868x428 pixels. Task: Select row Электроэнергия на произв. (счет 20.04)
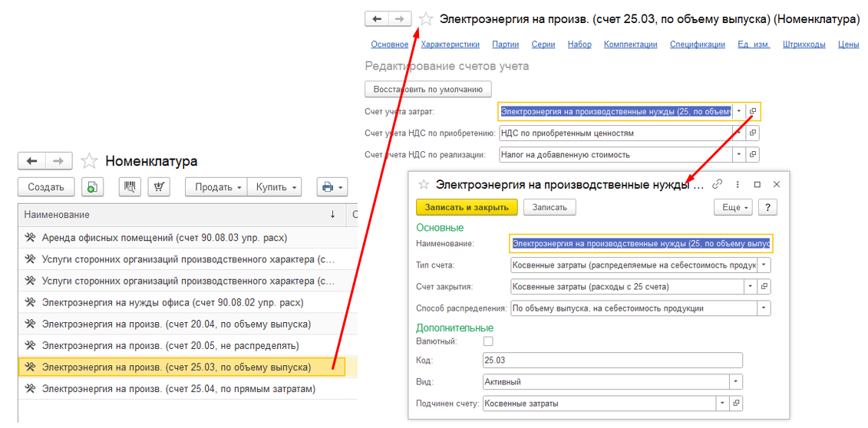(181, 324)
